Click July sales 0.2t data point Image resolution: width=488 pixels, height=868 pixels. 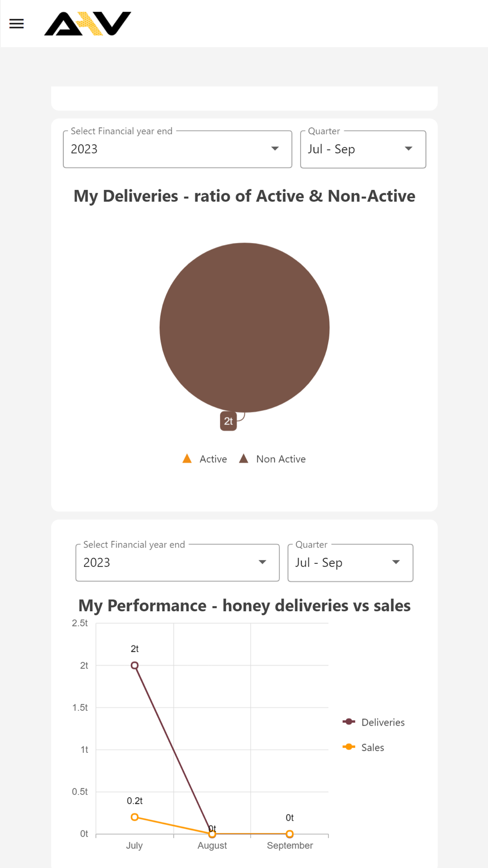click(135, 817)
